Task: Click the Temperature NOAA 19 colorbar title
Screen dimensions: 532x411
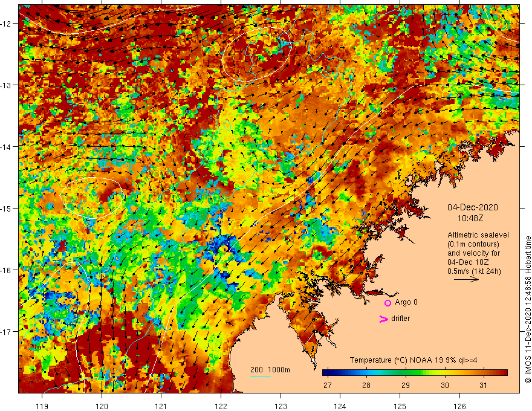Action: point(414,360)
